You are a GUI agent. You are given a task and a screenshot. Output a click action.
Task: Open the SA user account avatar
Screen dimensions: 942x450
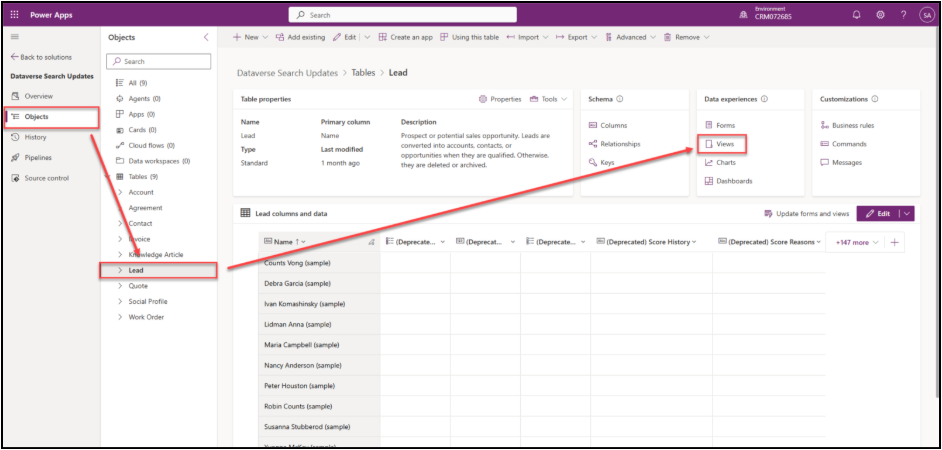point(926,15)
